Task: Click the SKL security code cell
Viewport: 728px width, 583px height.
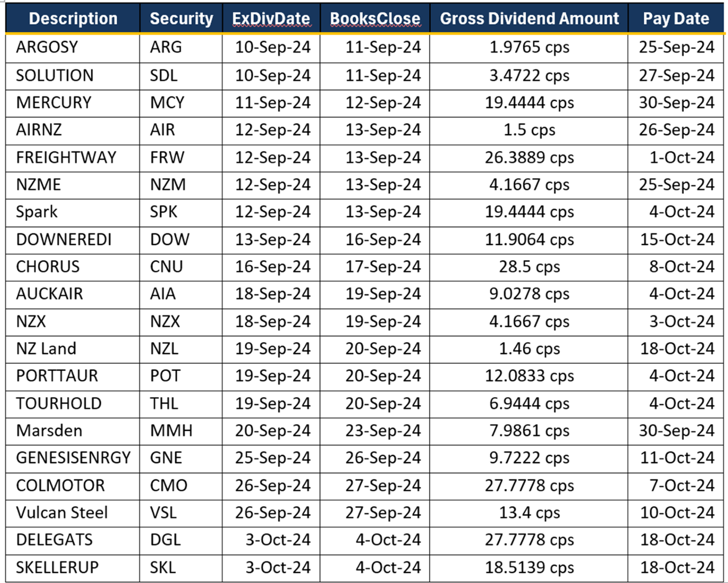Action: (163, 567)
